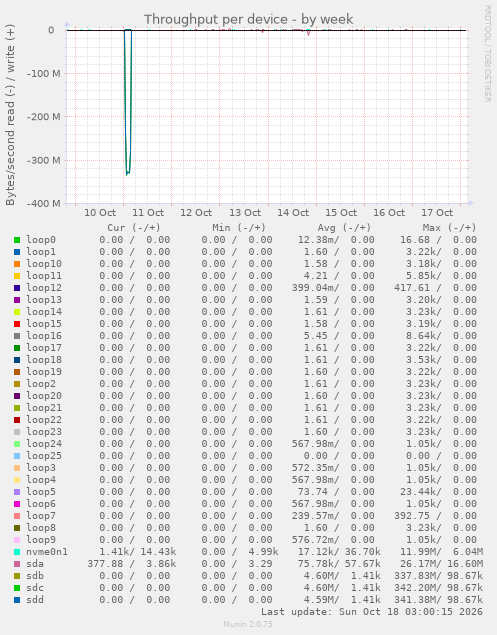
Task: Click the '-100 M' y-axis label
Action: [43, 74]
